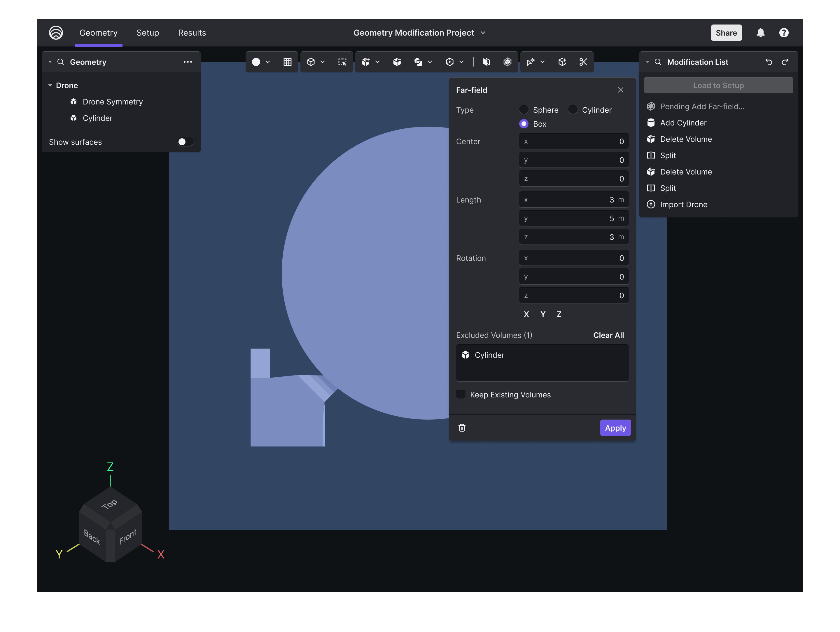Toggle the grid display icon
Screen dimensions: 840x632
click(x=288, y=62)
